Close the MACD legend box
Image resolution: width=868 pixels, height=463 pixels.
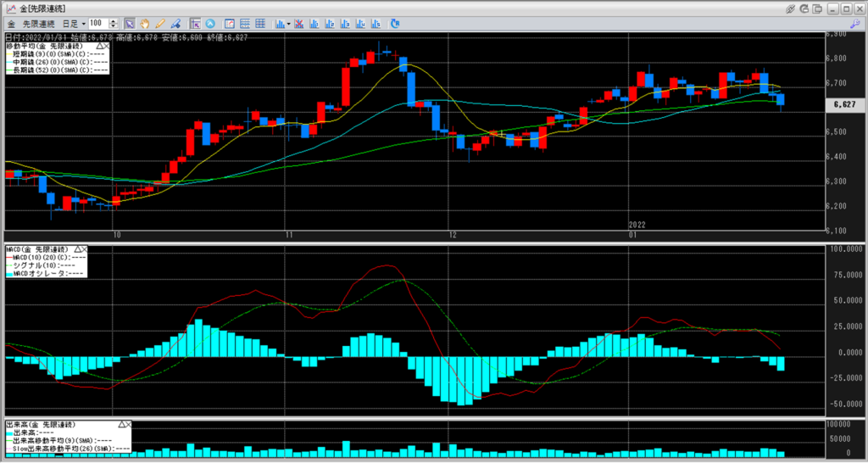point(86,249)
